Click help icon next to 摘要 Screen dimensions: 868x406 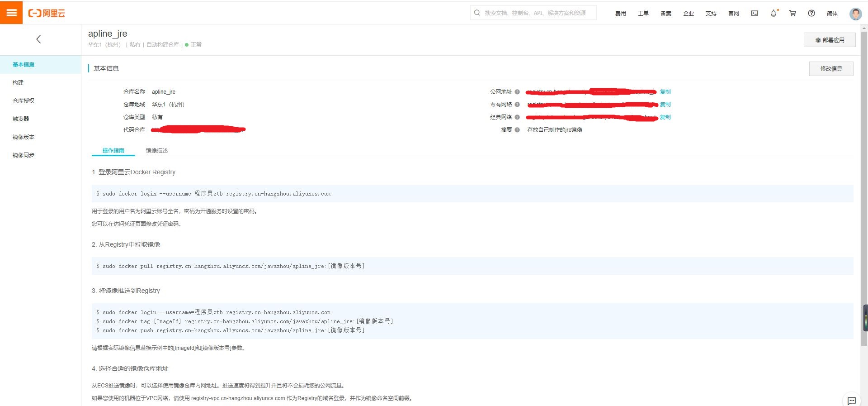tap(517, 130)
